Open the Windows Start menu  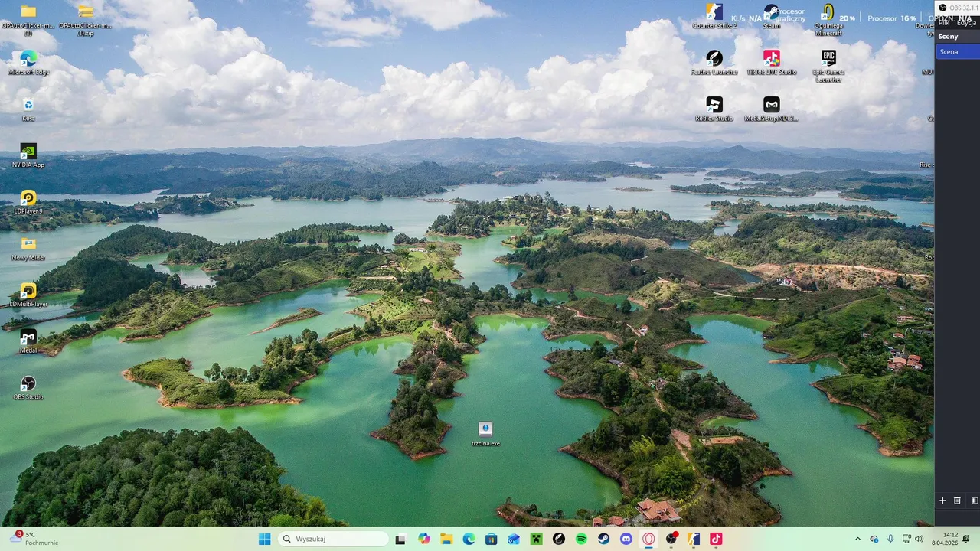(264, 539)
